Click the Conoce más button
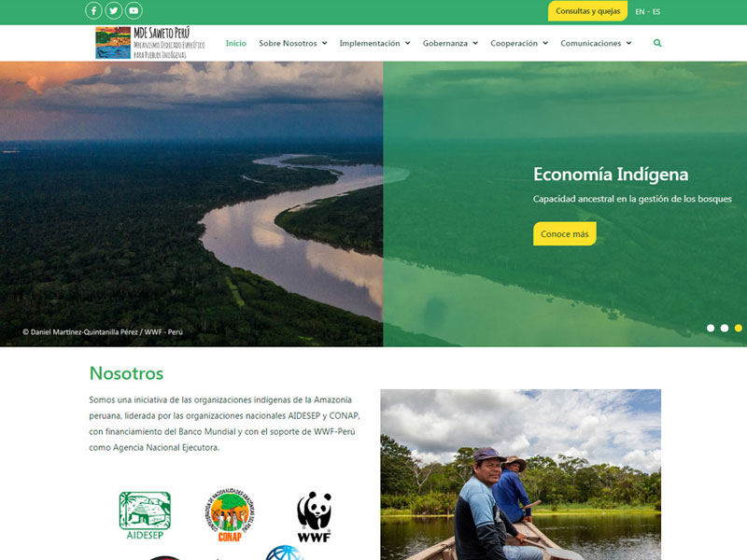The image size is (747, 560). point(565,234)
